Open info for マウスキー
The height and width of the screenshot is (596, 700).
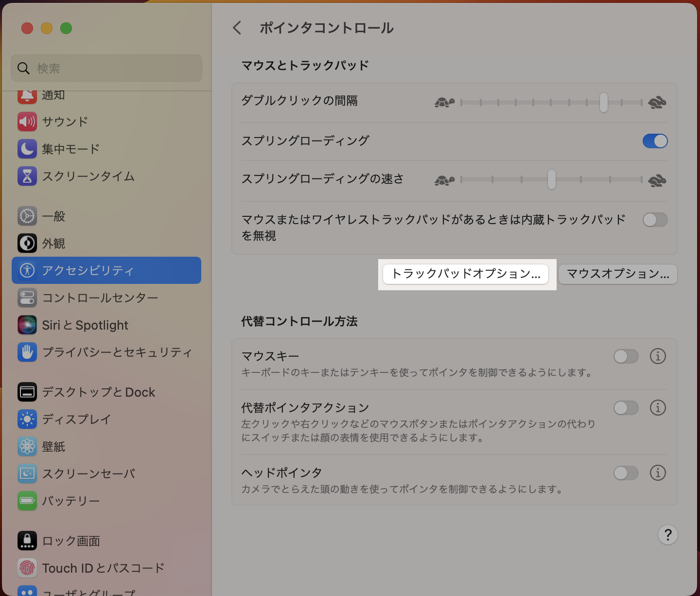658,356
